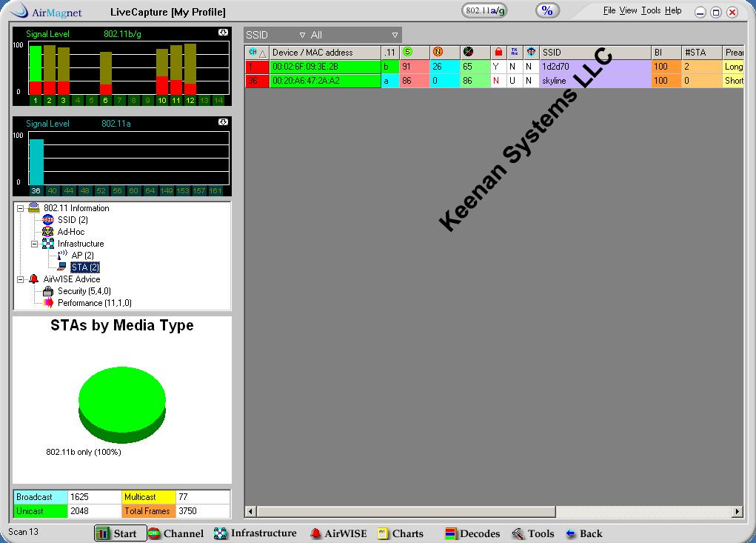Select Performance (11,1,0) tree item
The height and width of the screenshot is (543, 756).
pyautogui.click(x=95, y=303)
